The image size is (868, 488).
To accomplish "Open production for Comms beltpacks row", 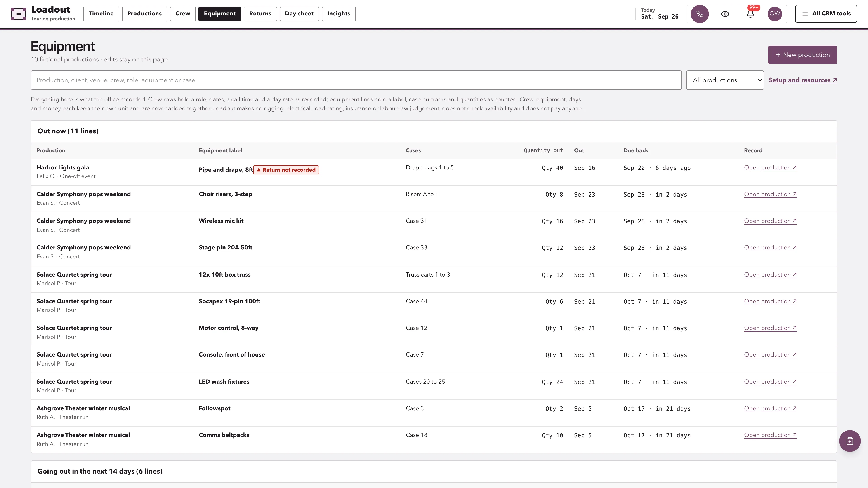I will click(x=770, y=435).
